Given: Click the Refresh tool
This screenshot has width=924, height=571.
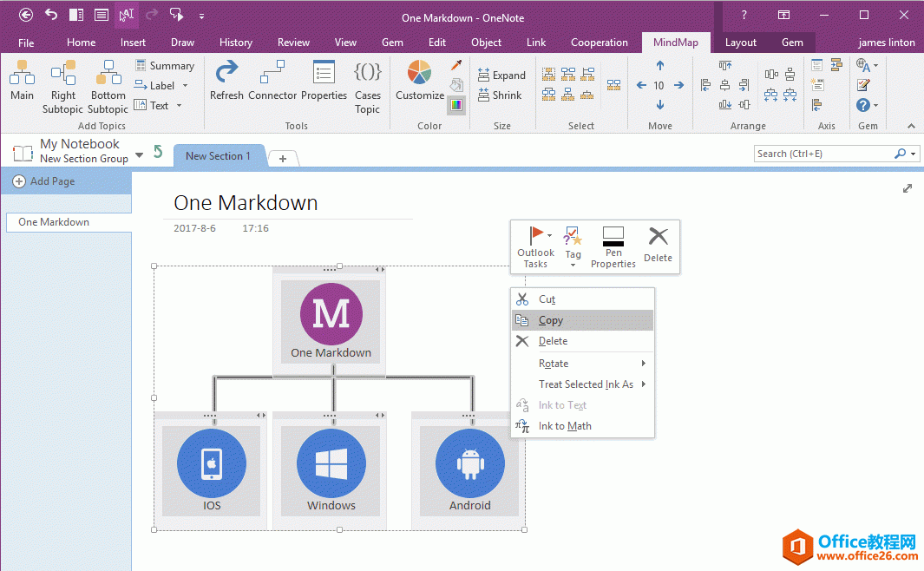Looking at the screenshot, I should pyautogui.click(x=226, y=85).
